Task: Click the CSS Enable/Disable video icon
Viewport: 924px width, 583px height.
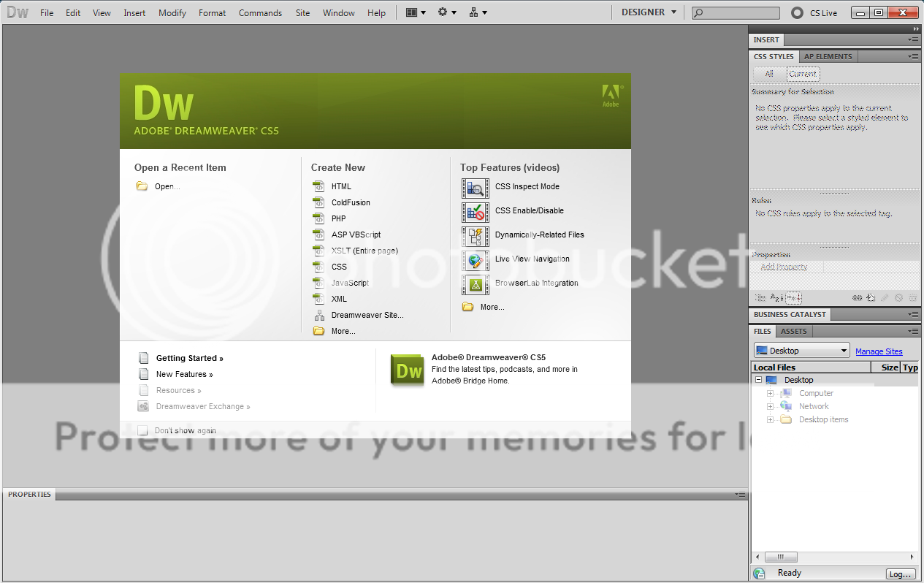Action: [x=476, y=212]
